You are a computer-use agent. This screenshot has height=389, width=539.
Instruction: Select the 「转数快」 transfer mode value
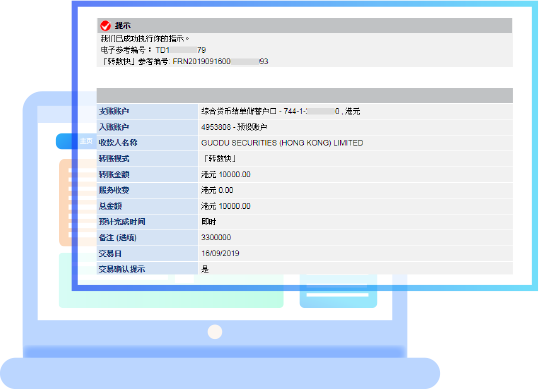(x=219, y=159)
